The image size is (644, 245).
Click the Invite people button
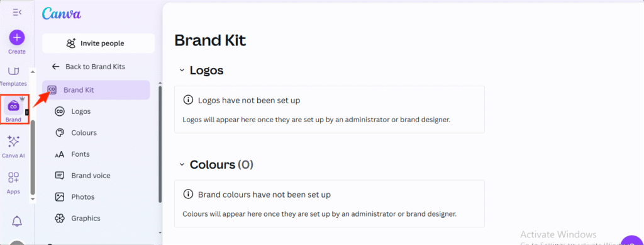pyautogui.click(x=99, y=43)
